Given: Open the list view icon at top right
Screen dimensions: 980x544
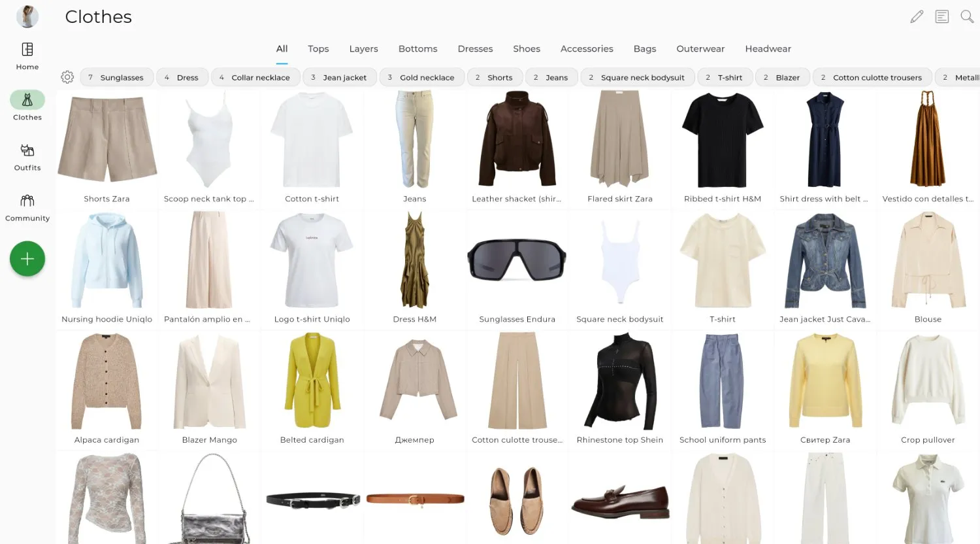Looking at the screenshot, I should click(x=942, y=16).
